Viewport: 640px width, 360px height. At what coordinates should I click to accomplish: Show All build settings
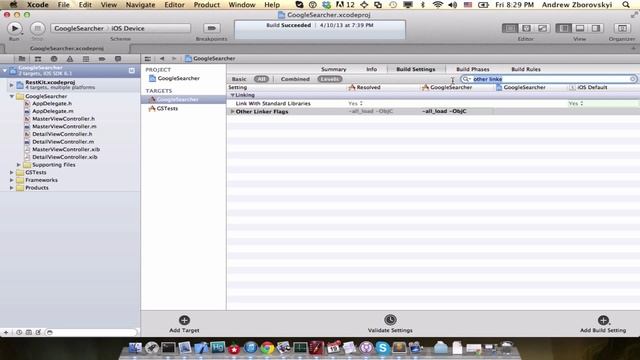(x=261, y=79)
